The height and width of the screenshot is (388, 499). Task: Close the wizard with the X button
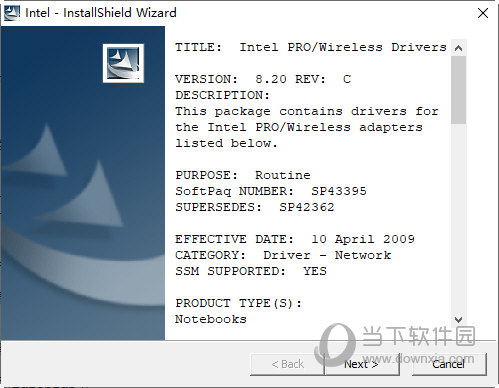pos(483,13)
